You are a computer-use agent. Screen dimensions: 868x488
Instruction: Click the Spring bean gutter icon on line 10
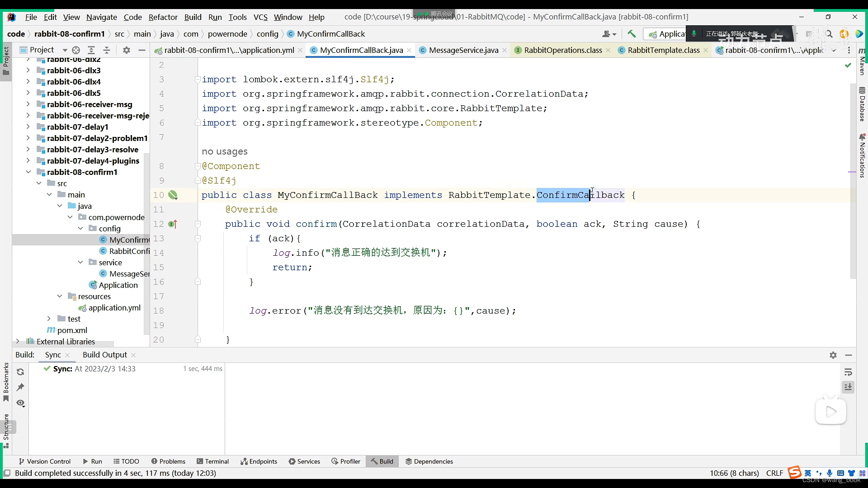(173, 195)
